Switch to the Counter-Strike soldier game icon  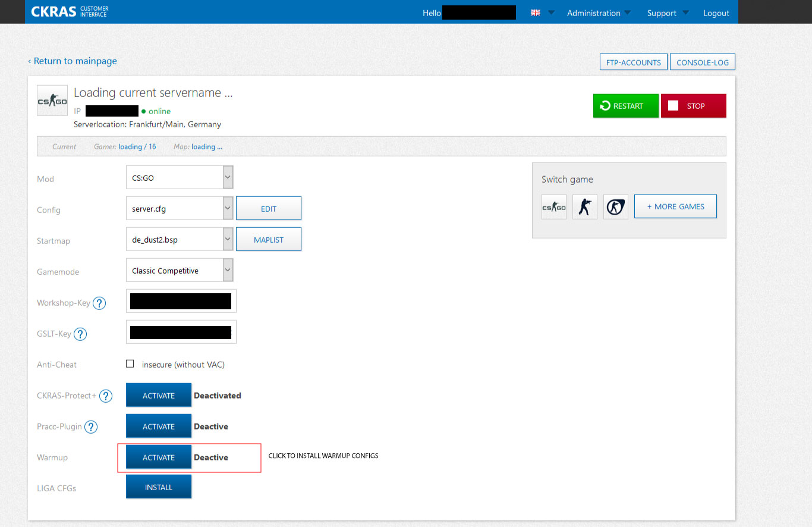585,207
